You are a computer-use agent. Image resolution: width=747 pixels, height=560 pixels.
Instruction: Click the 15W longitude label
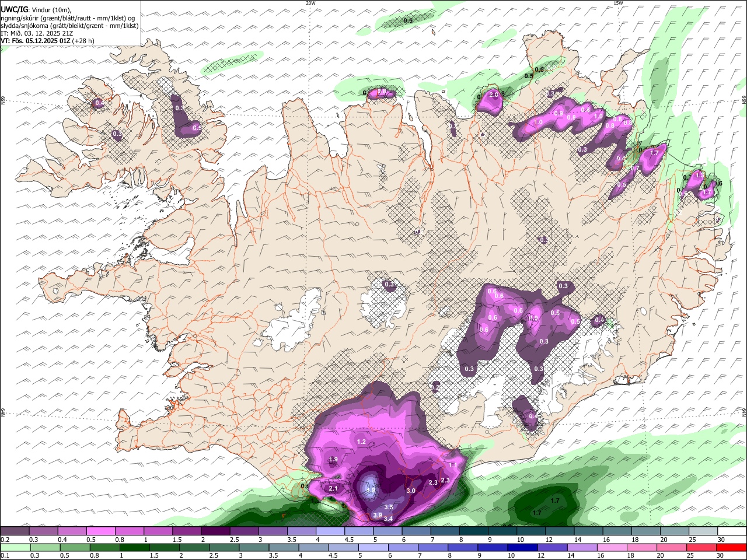pyautogui.click(x=618, y=3)
